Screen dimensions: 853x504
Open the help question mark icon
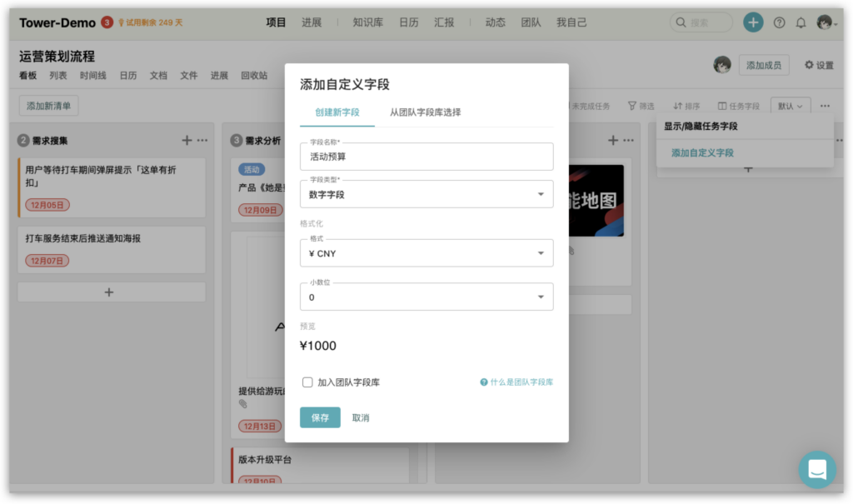pyautogui.click(x=779, y=22)
